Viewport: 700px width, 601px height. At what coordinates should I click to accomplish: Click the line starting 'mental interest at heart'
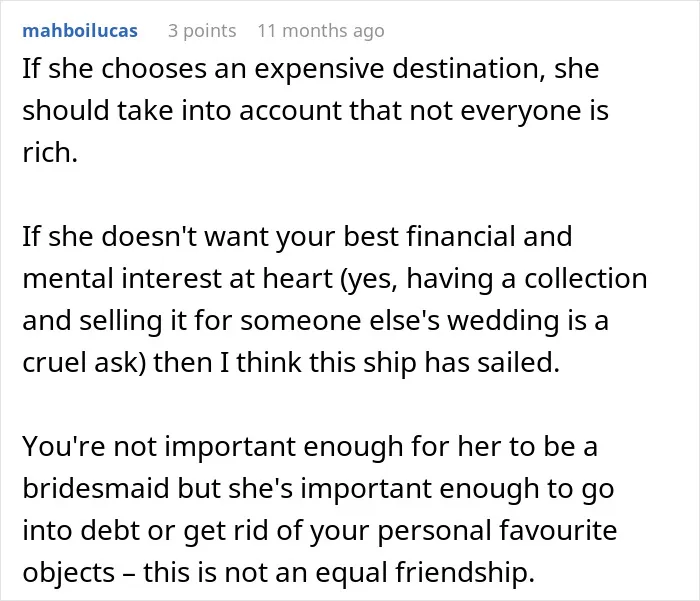tap(335, 279)
